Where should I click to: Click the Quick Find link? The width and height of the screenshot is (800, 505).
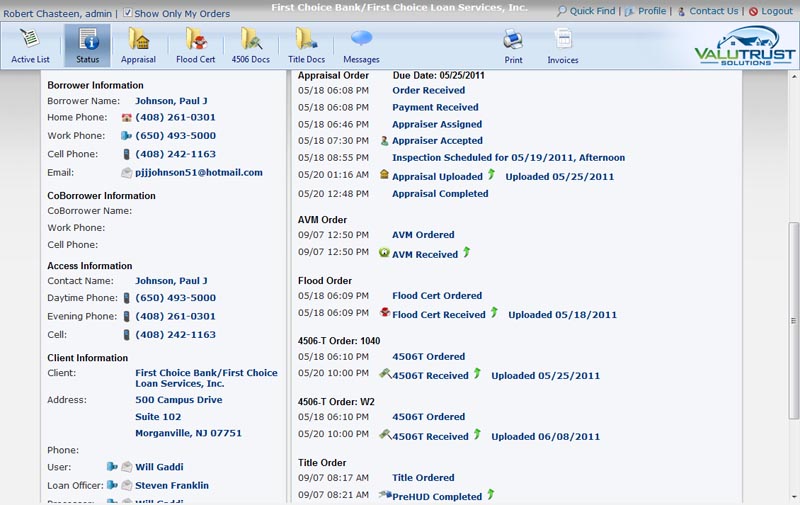586,11
